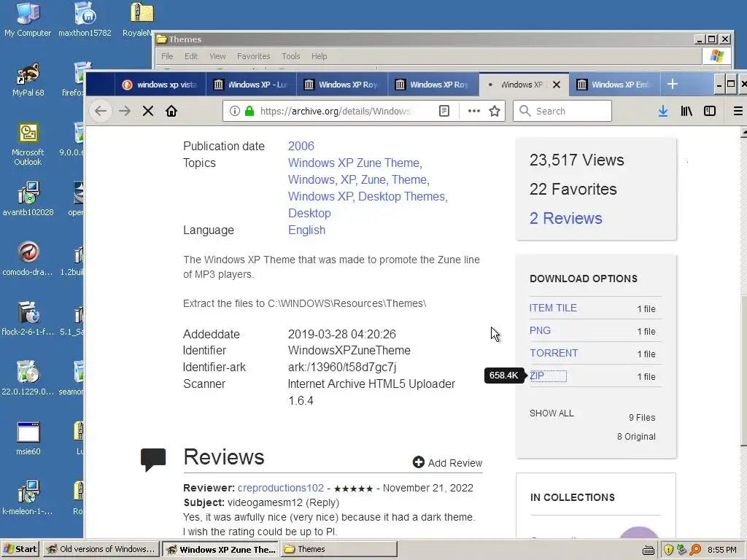
Task: Click the English language link
Action: click(x=307, y=230)
